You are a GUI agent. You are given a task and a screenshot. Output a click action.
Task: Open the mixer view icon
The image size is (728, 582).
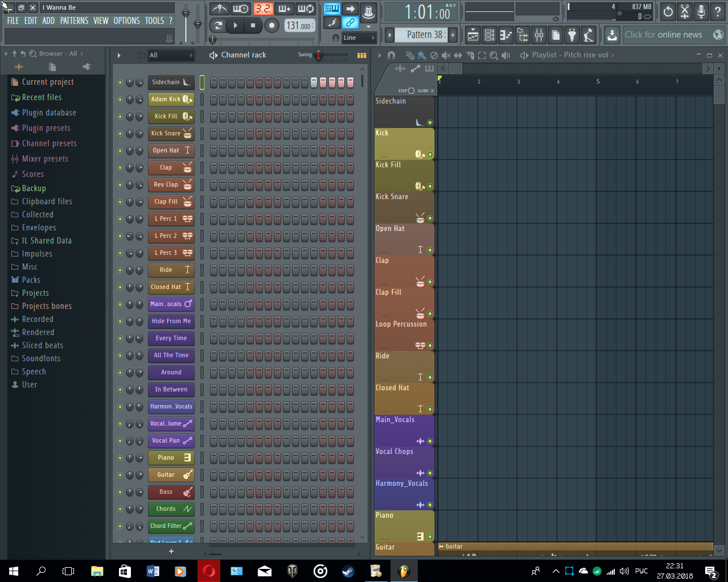point(538,35)
